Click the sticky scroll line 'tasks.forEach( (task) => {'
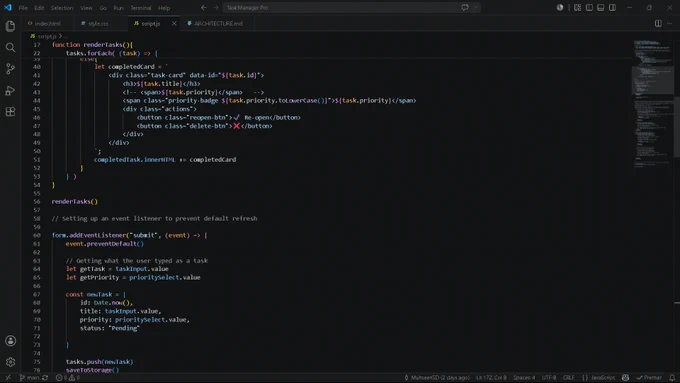Screen dimensions: 680x383 [111, 53]
